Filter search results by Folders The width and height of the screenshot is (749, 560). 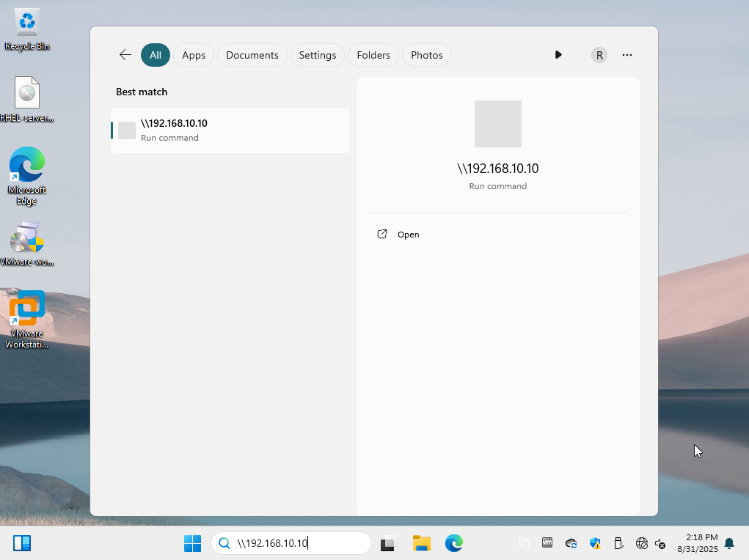click(373, 55)
